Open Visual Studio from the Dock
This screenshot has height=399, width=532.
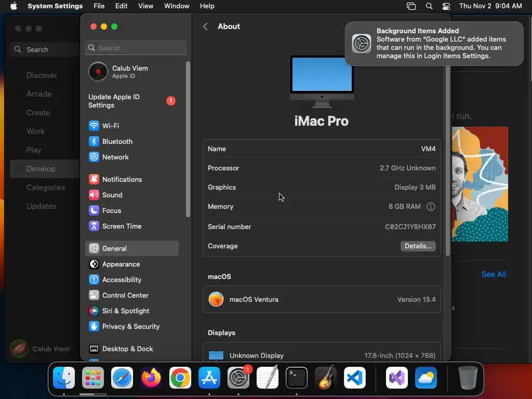pyautogui.click(x=397, y=378)
